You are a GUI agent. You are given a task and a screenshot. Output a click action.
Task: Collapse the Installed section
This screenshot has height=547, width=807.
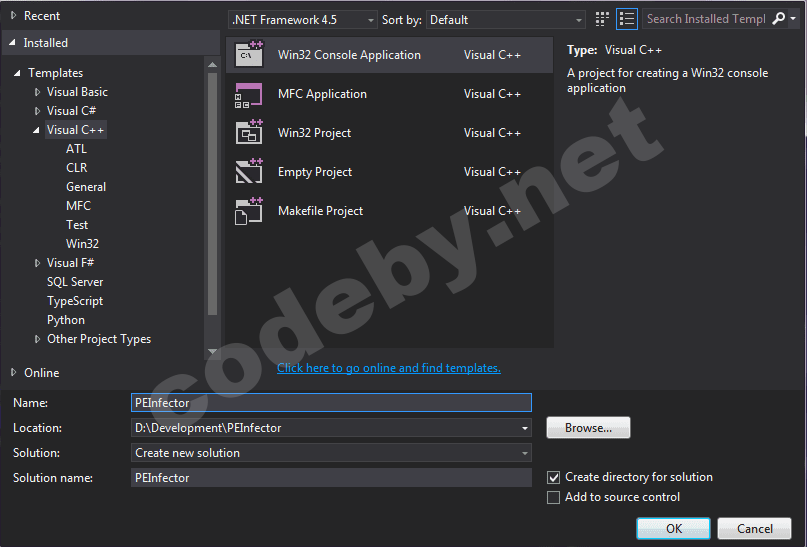12,43
